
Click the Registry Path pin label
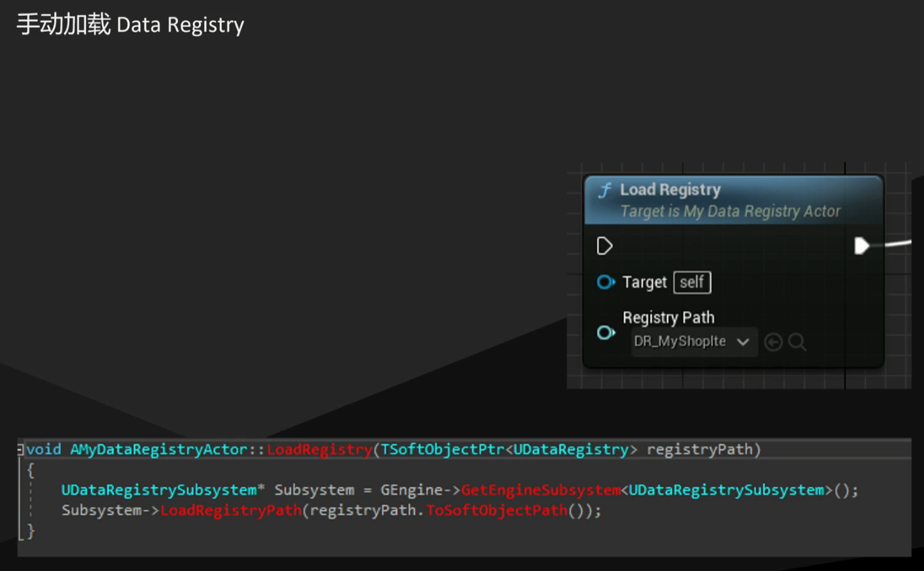tap(668, 317)
